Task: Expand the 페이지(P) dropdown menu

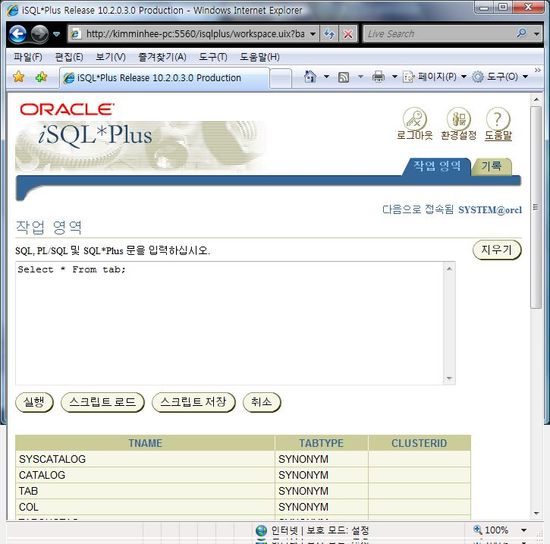Action: tap(435, 76)
